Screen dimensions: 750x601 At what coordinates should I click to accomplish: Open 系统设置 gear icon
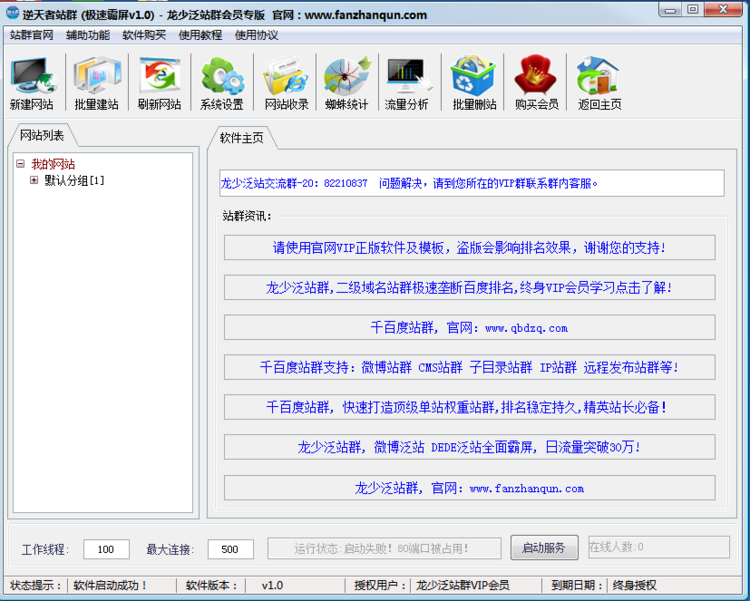click(x=222, y=83)
